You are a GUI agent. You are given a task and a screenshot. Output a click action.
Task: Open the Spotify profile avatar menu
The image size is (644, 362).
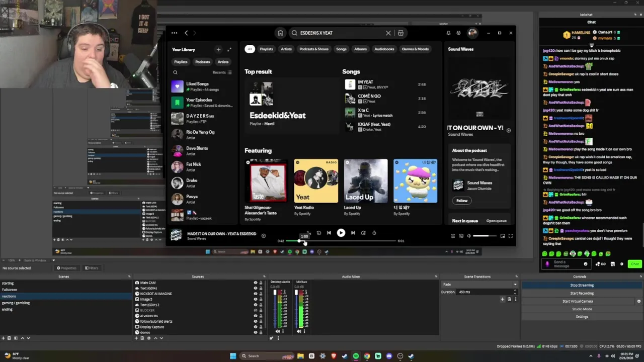472,33
